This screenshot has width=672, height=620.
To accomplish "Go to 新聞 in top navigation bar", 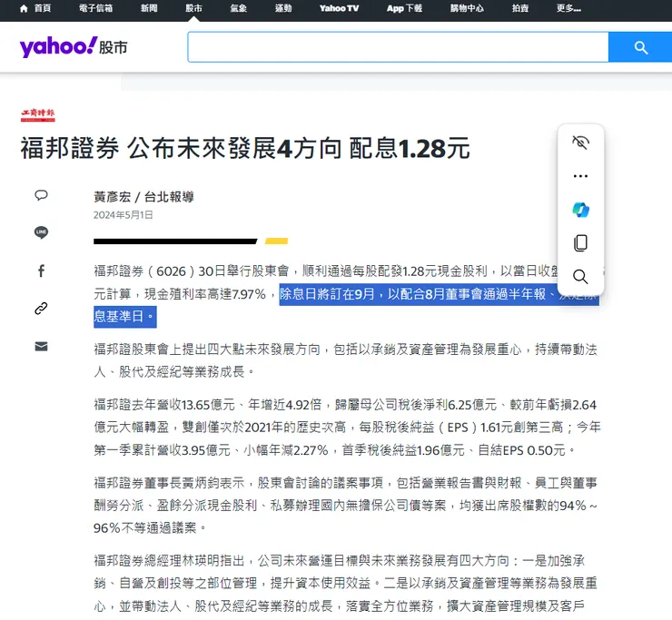I will (x=149, y=8).
